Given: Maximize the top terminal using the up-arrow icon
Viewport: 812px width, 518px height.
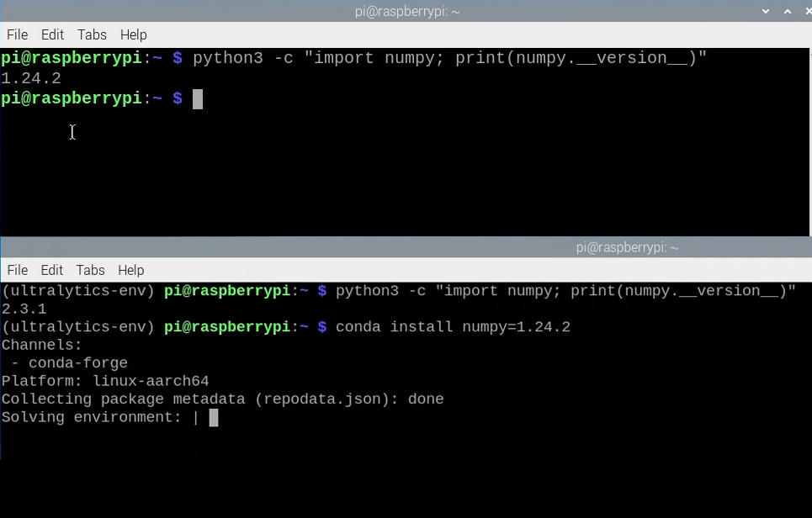Looking at the screenshot, I should pyautogui.click(x=786, y=11).
